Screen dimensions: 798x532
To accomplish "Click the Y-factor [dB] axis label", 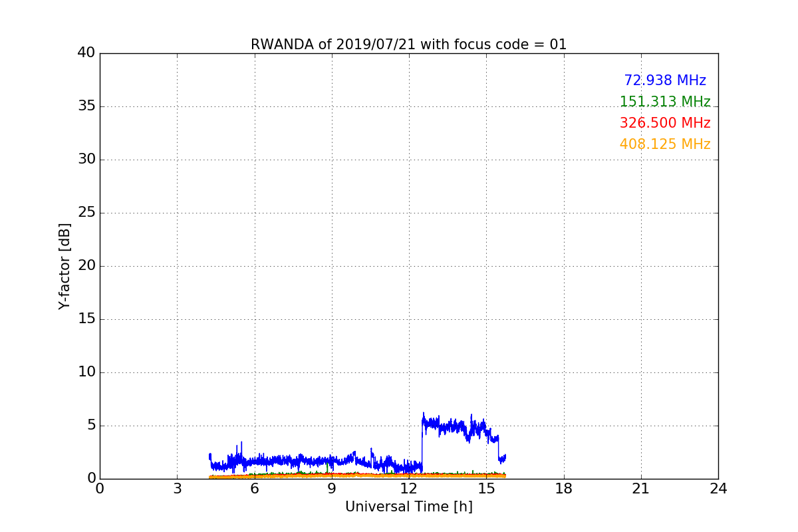I will click(x=65, y=266).
